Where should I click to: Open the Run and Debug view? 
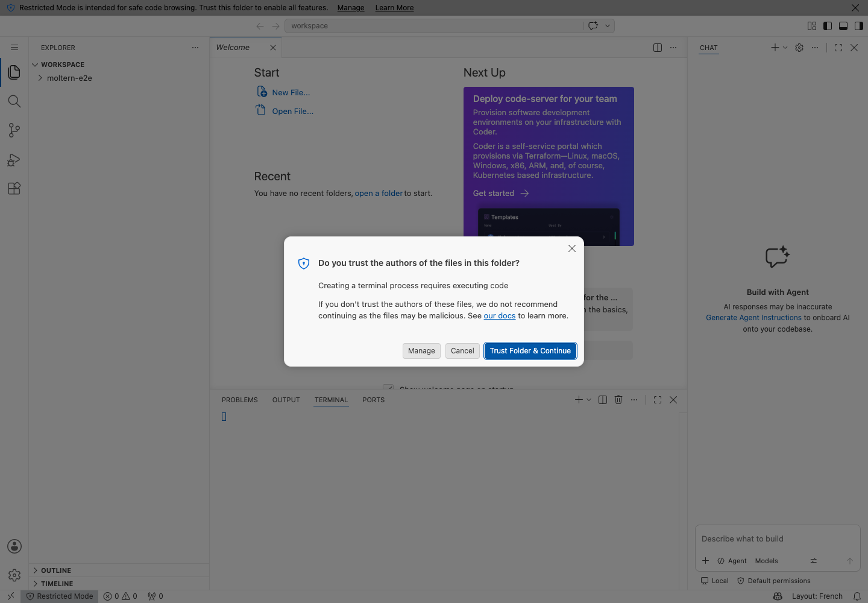(14, 160)
